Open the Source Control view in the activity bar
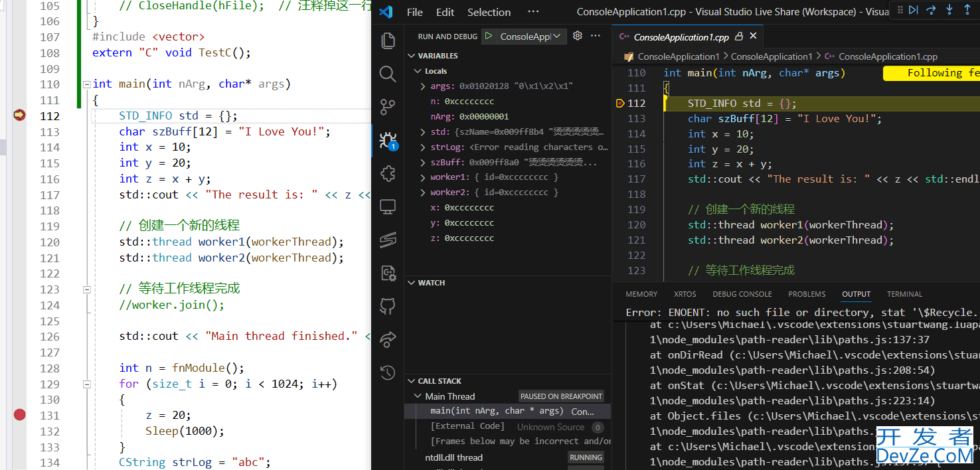This screenshot has height=470, width=980. (x=388, y=107)
